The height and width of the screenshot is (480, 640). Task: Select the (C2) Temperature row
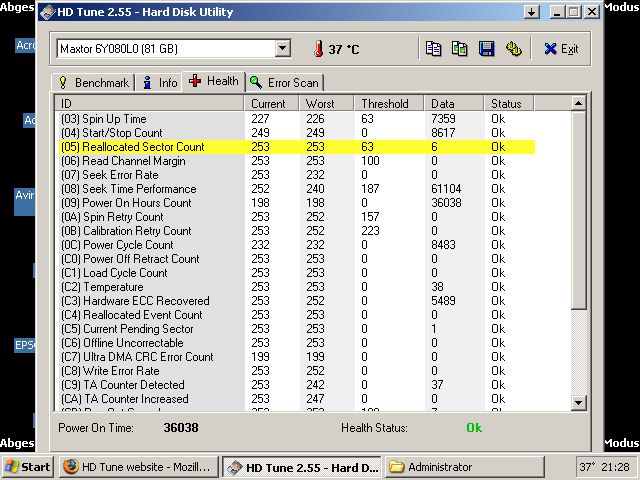coord(297,287)
